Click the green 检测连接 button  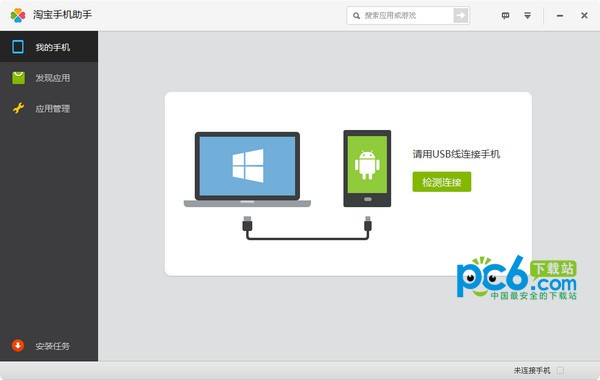(x=442, y=182)
